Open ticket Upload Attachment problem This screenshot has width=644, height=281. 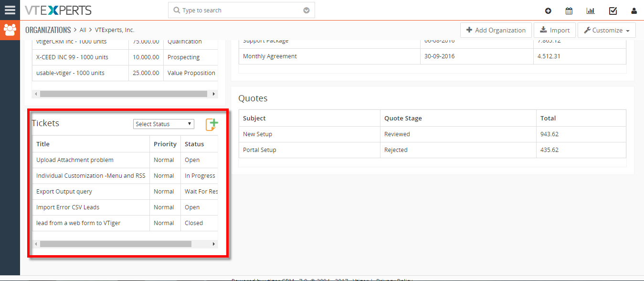[x=75, y=160]
